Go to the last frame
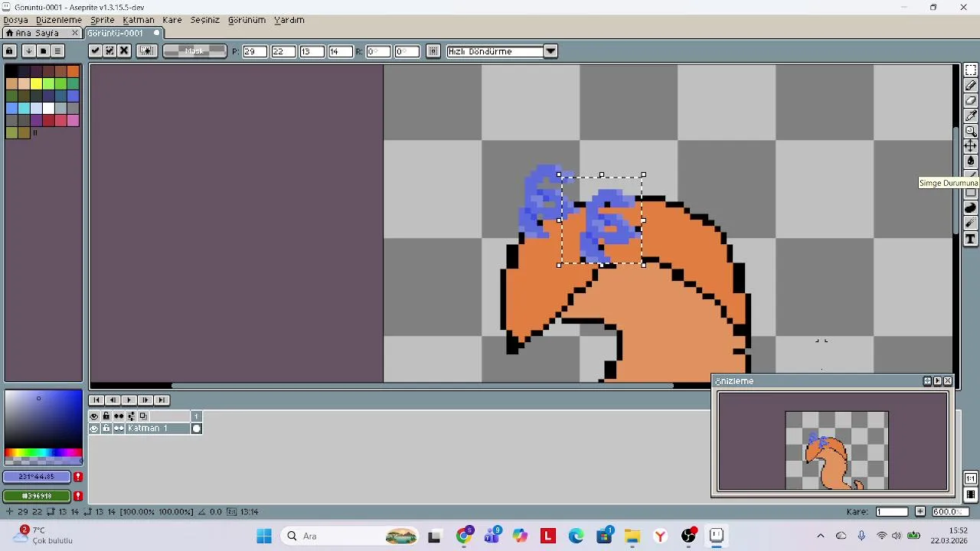The image size is (980, 551). [x=161, y=400]
